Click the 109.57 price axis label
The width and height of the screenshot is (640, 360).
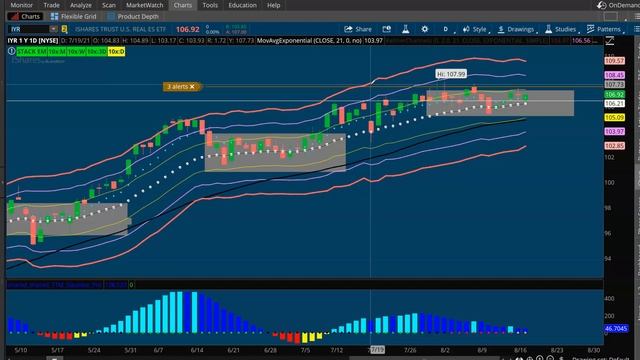[x=614, y=61]
